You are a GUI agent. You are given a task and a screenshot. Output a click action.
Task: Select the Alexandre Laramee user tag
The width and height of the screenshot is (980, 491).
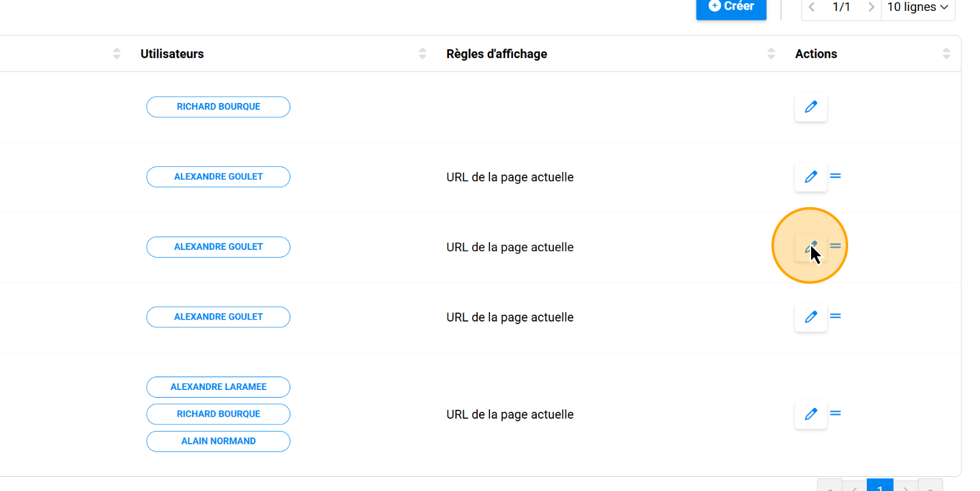(218, 387)
